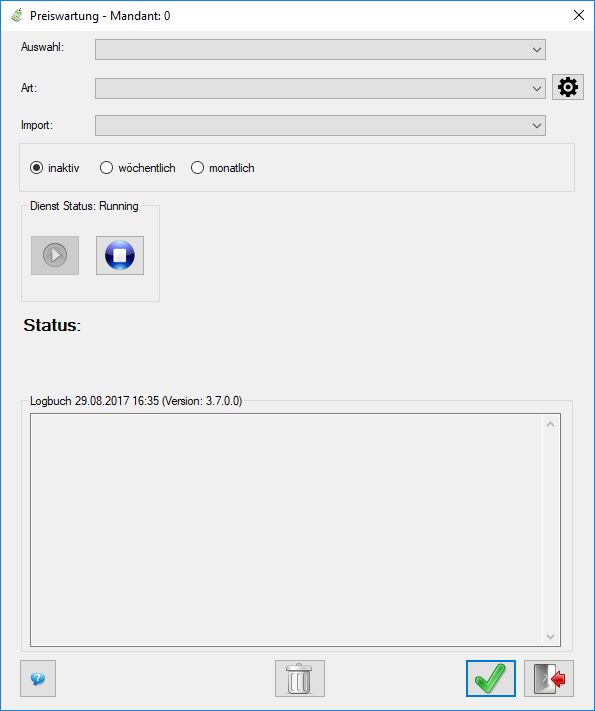This screenshot has width=595, height=711.
Task: Expand the Import dropdown arrow
Action: [x=537, y=125]
